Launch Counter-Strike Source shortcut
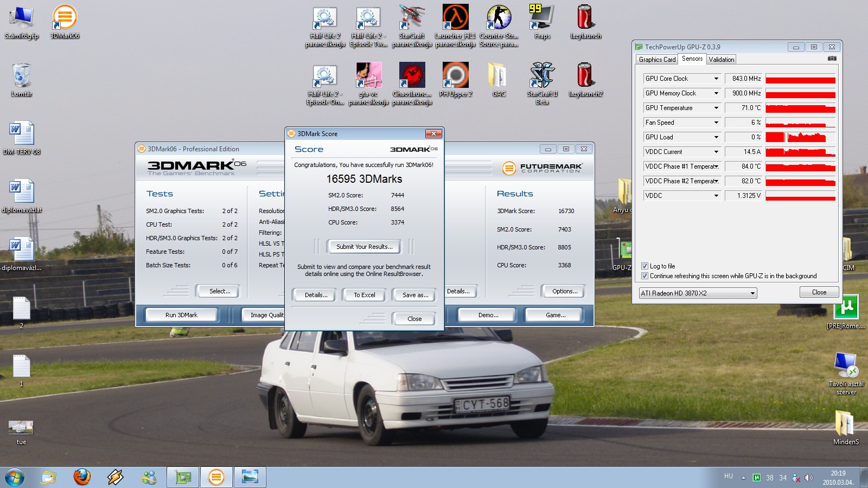Image resolution: width=868 pixels, height=488 pixels. pos(499,26)
